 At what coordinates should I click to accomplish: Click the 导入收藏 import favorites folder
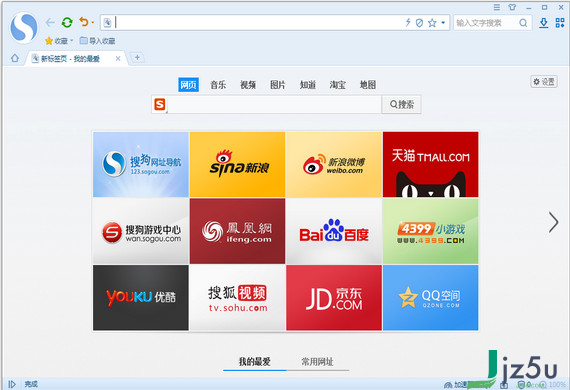(97, 41)
